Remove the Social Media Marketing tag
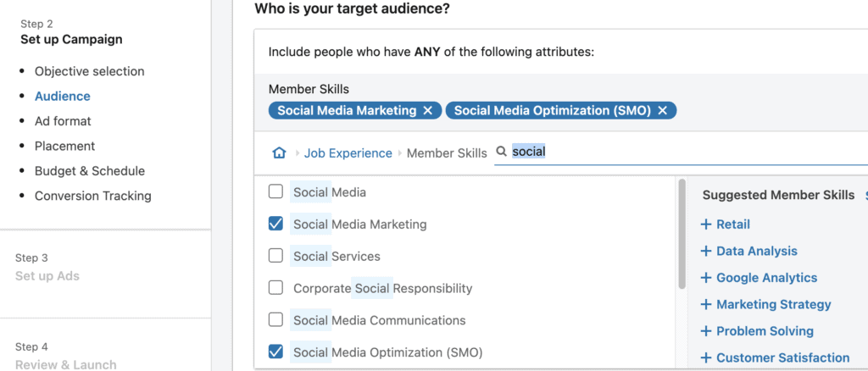 [428, 111]
